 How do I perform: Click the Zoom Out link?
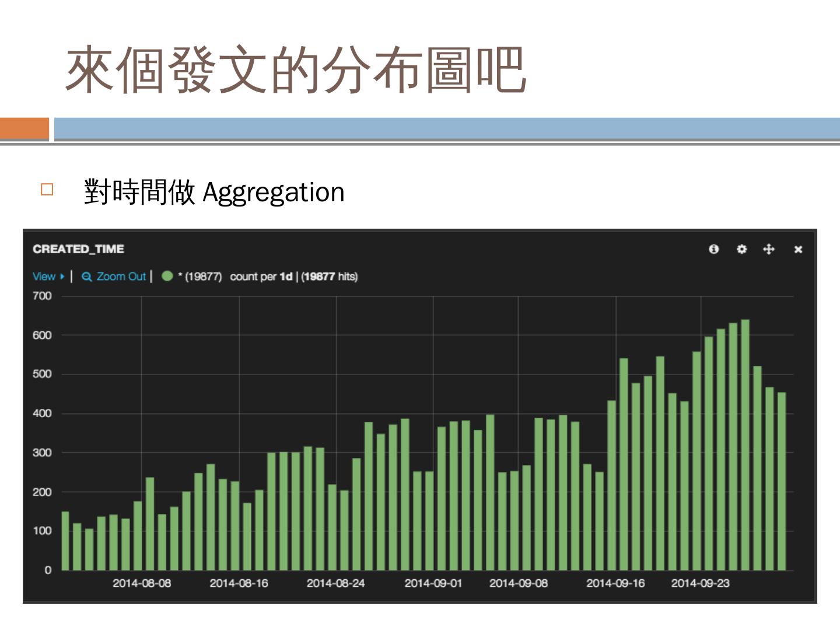tap(121, 276)
